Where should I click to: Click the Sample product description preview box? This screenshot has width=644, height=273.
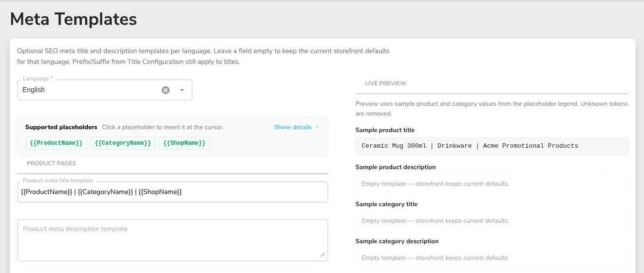[492, 184]
